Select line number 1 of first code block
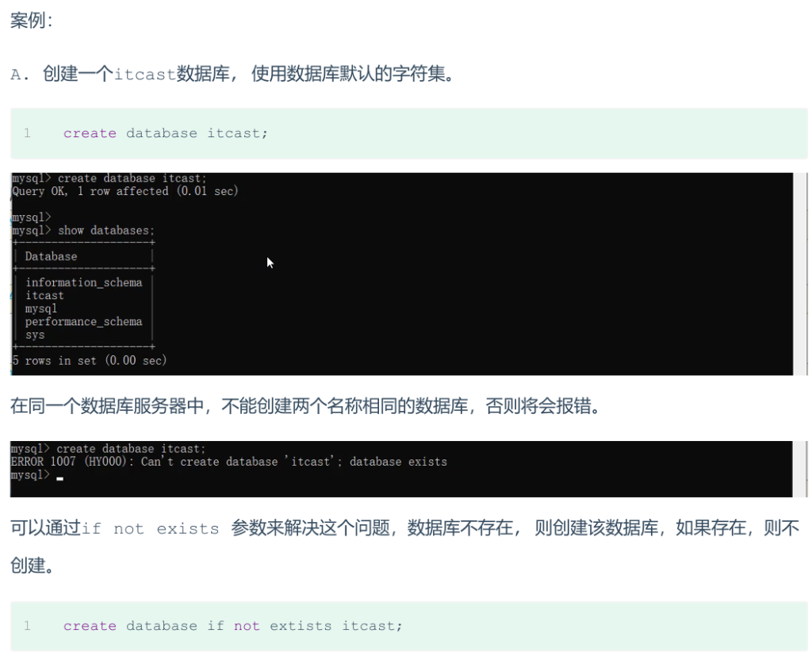 27,133
